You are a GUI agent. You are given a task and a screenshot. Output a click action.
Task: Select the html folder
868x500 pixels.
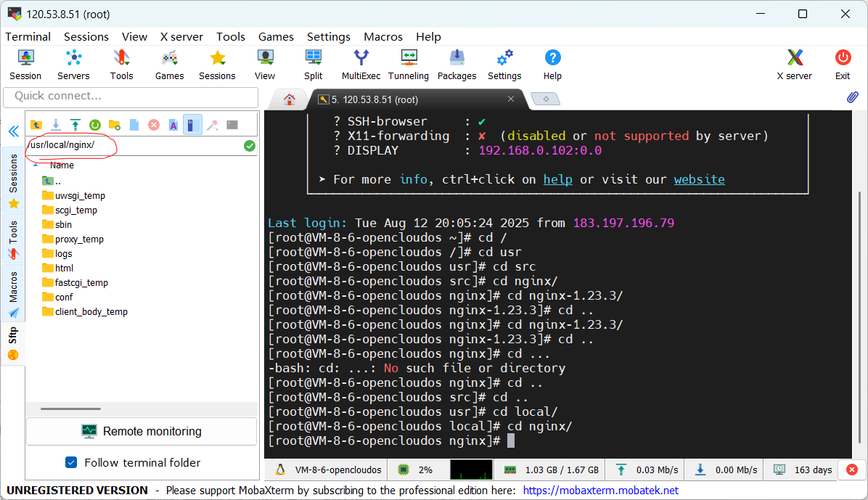pos(57,268)
